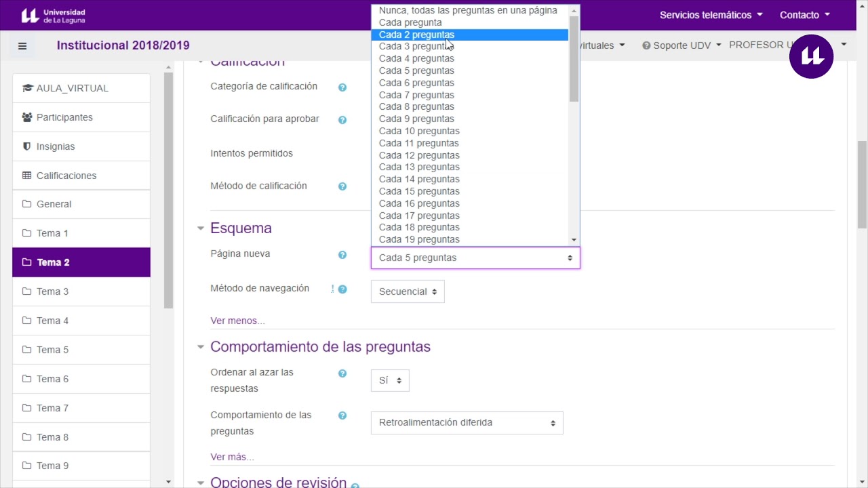Click the advanced exclamation mark beside Método de navegación
The width and height of the screenshot is (868, 488).
333,289
